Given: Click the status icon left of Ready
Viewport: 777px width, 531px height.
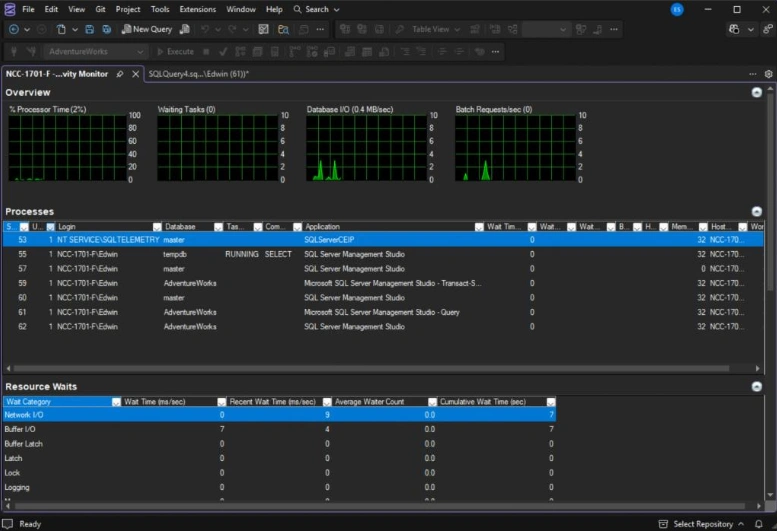Looking at the screenshot, I should click(x=7, y=524).
